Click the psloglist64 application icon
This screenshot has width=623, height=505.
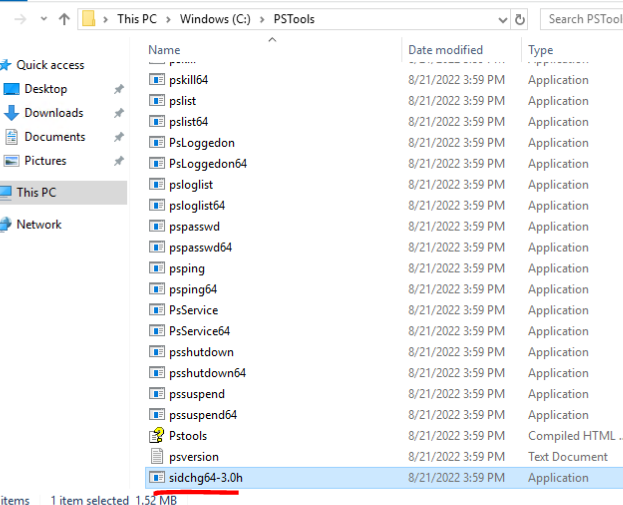(157, 205)
